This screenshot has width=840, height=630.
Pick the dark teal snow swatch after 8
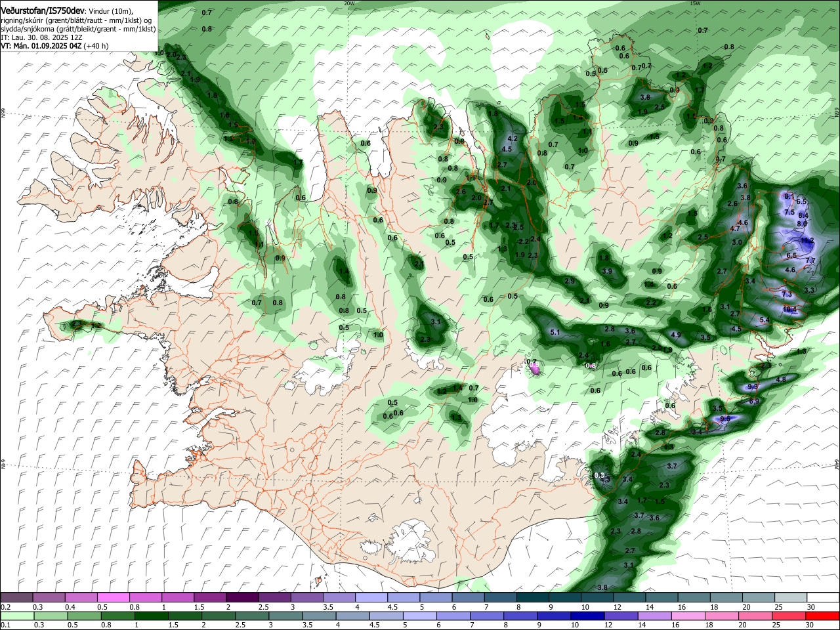[x=532, y=597]
